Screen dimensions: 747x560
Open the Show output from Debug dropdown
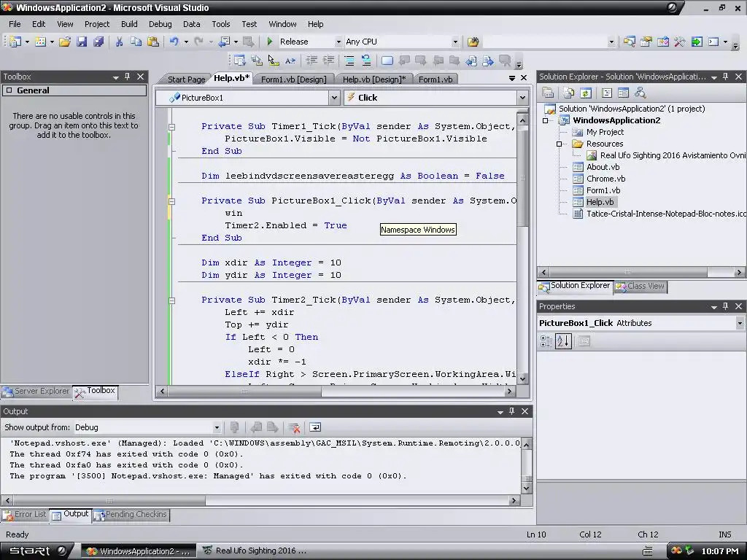click(x=216, y=427)
